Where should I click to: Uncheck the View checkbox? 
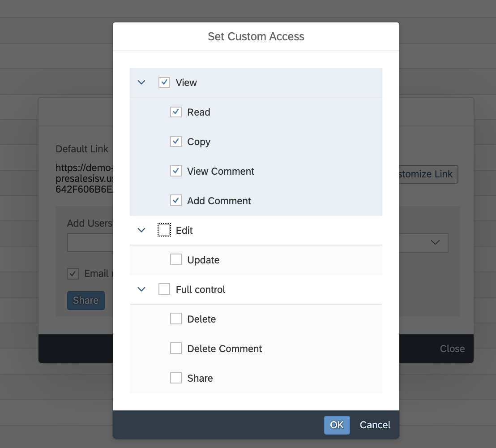point(164,82)
